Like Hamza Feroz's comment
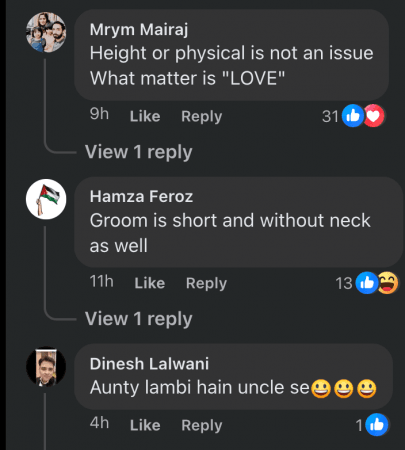Screen dimensions: 405x450 click(150, 283)
